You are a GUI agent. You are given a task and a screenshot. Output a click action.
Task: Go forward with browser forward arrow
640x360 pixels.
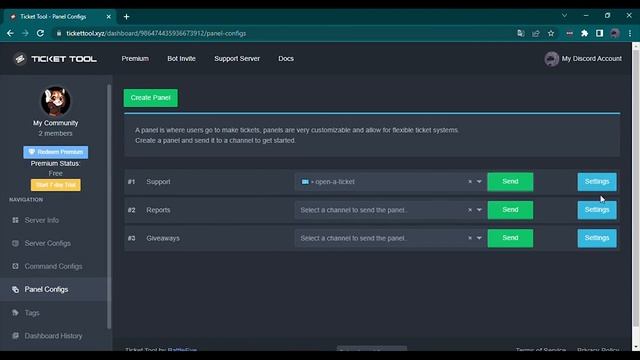[x=25, y=33]
